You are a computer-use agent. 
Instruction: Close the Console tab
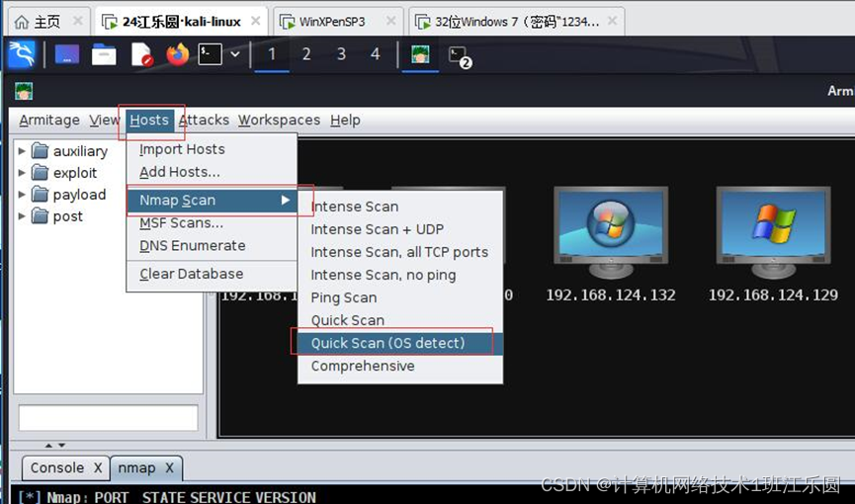coord(98,468)
